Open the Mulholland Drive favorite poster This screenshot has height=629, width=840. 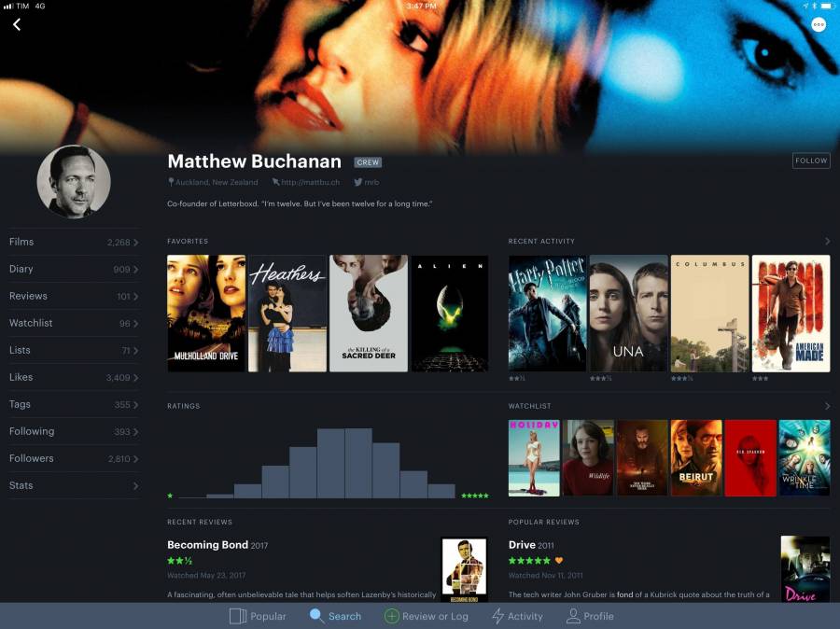[x=206, y=314]
